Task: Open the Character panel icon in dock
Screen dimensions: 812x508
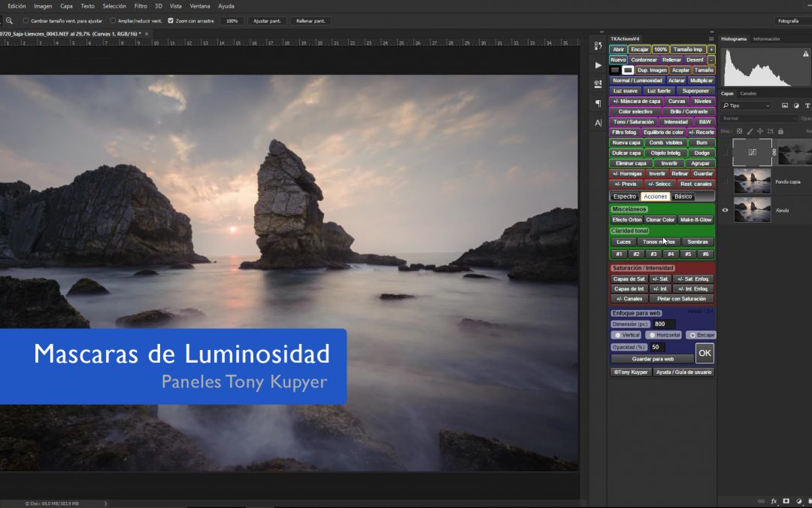Action: coord(598,123)
